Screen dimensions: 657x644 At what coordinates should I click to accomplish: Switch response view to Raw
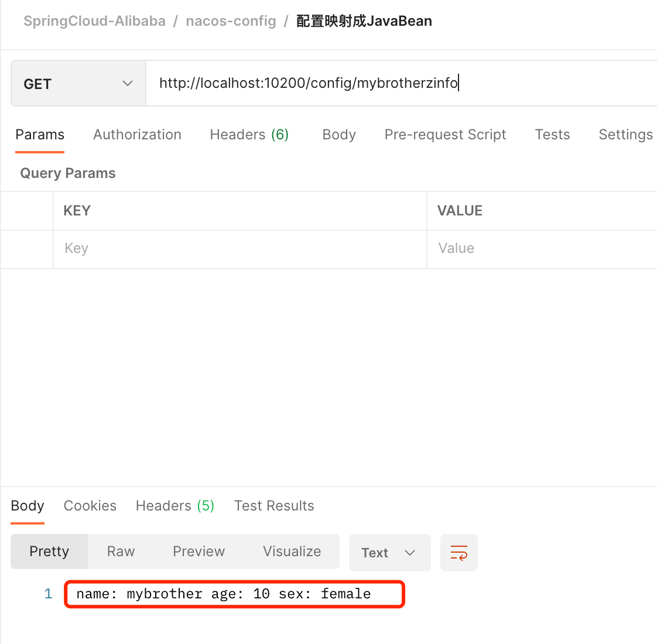coord(121,551)
